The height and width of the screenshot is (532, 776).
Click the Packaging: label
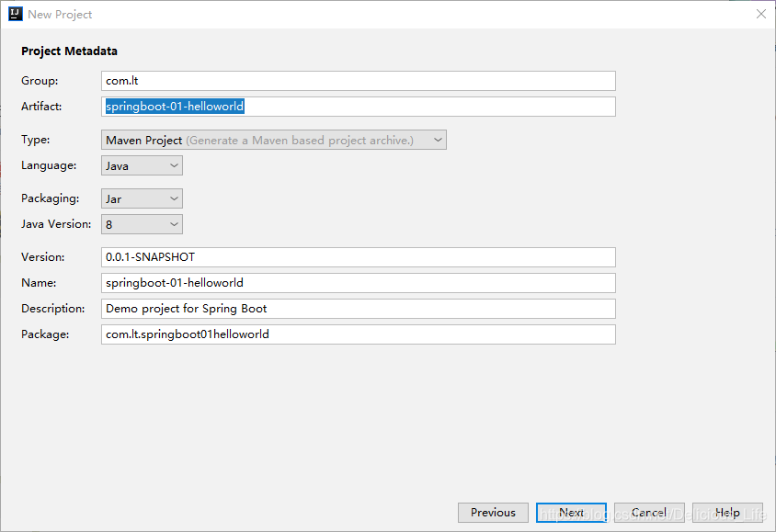[x=51, y=198]
